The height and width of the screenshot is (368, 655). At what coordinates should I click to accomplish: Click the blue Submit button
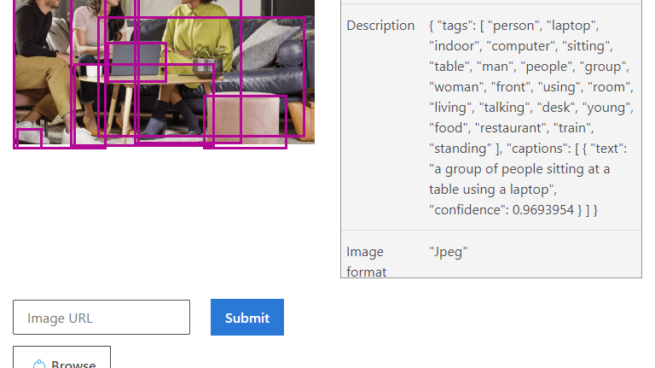coord(247,317)
